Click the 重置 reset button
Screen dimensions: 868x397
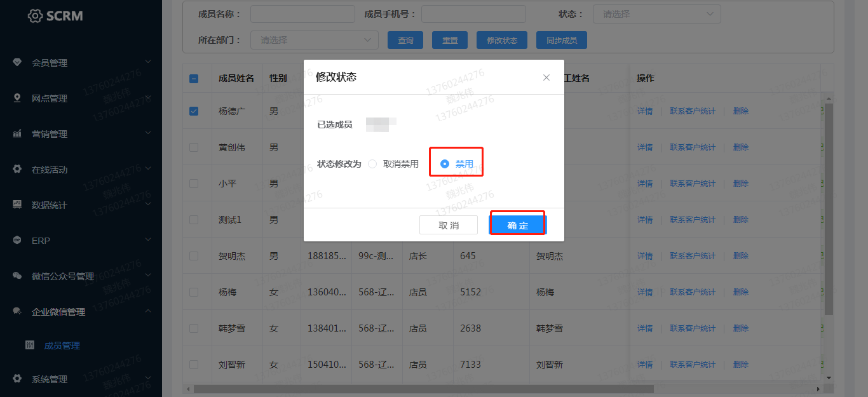click(x=450, y=40)
